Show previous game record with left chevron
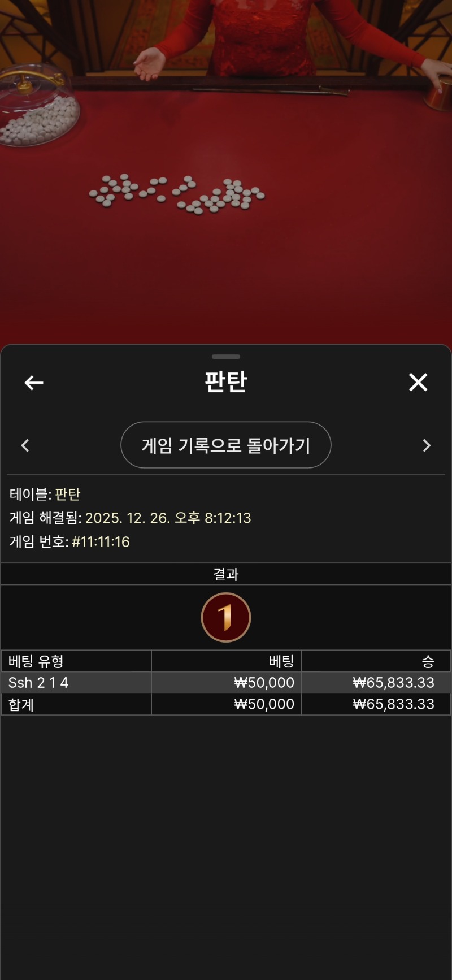This screenshot has height=980, width=452. coord(25,445)
